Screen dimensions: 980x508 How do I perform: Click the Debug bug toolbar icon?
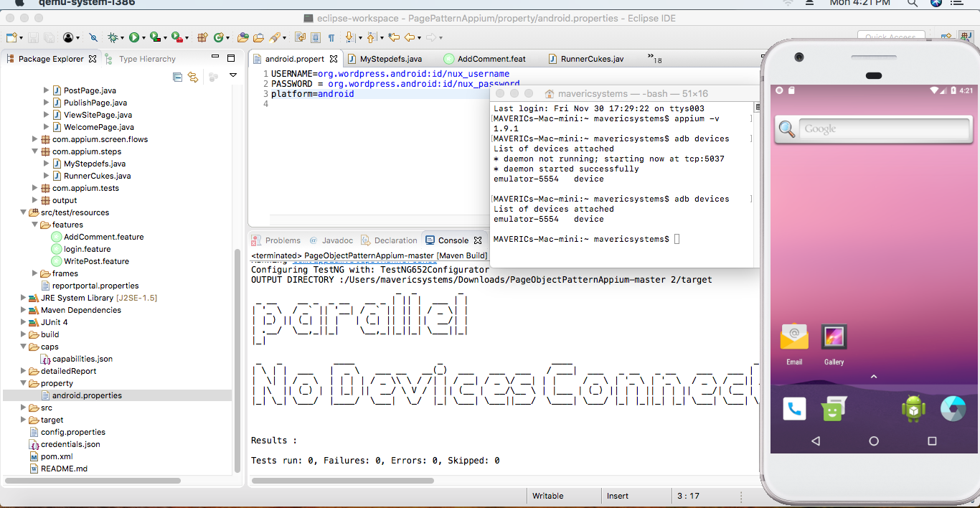[x=113, y=37]
